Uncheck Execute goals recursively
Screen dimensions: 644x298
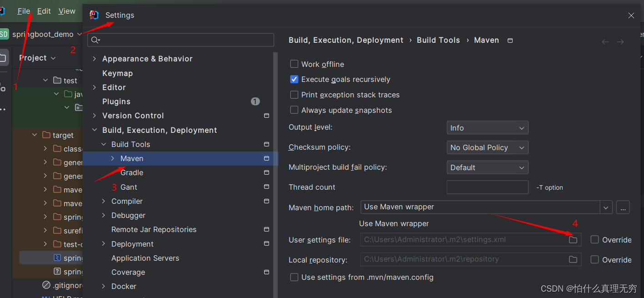[294, 79]
